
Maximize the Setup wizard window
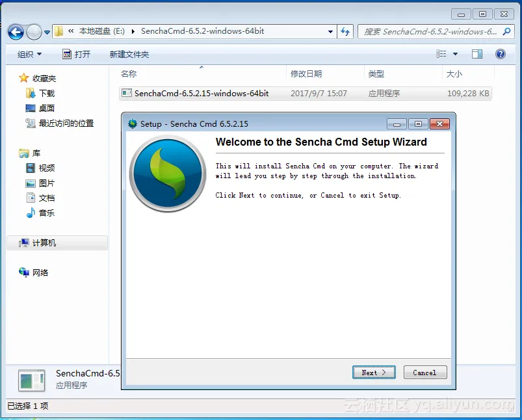click(x=418, y=124)
